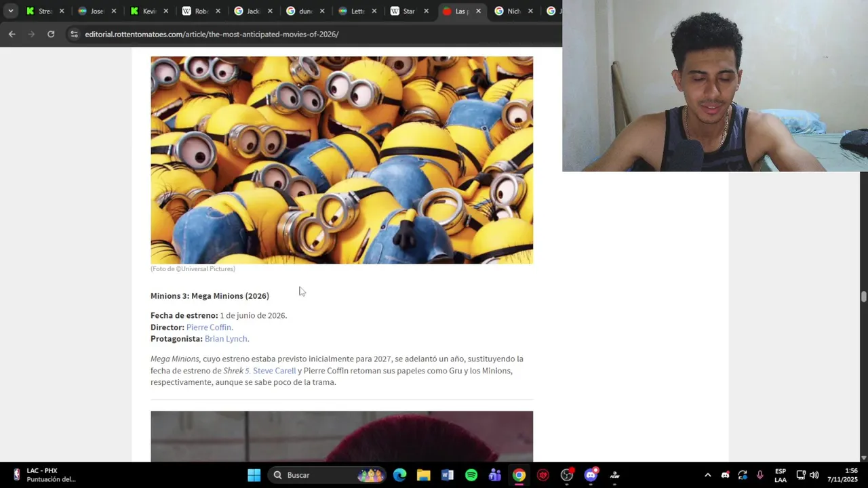Open the Windows Start menu
This screenshot has height=488, width=868.
pos(254,475)
